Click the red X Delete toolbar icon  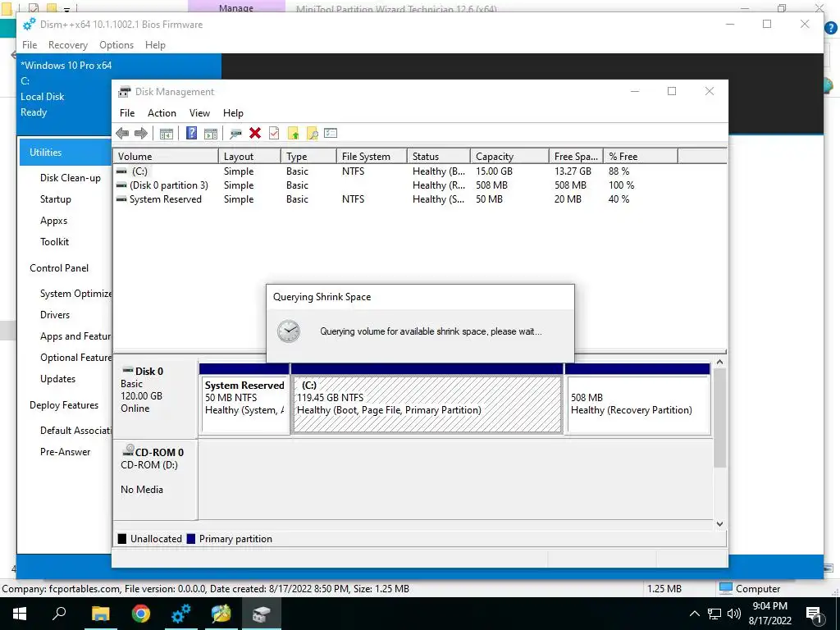[x=255, y=133]
